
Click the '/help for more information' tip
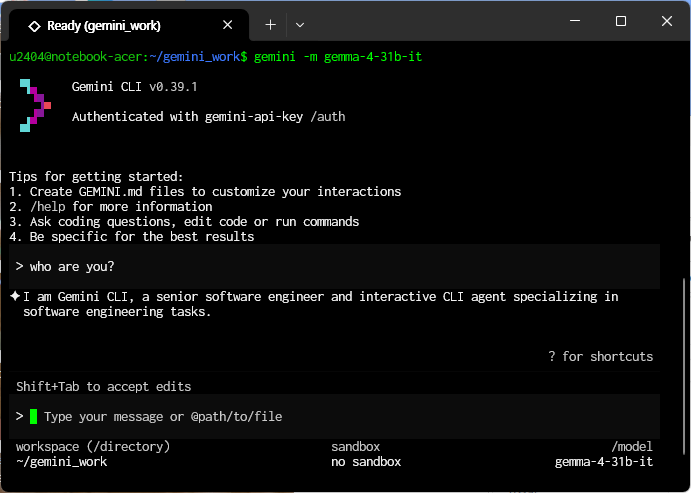111,207
